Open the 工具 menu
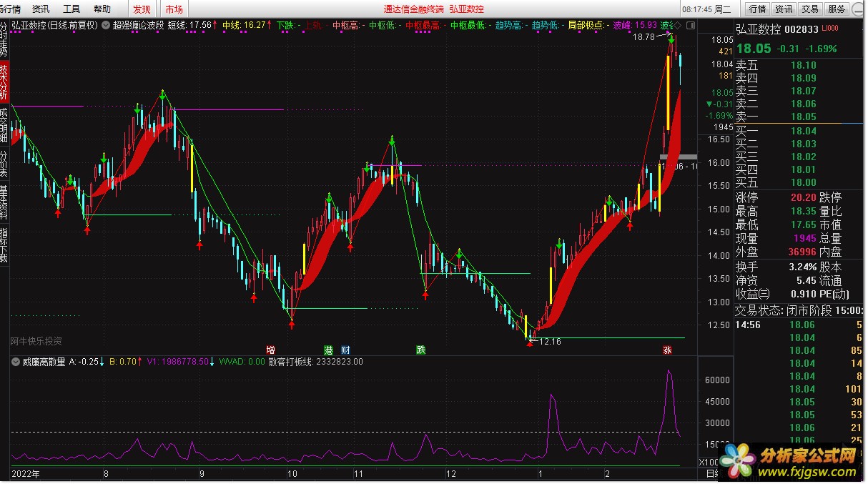Viewport: 868px width, 484px height. point(71,9)
